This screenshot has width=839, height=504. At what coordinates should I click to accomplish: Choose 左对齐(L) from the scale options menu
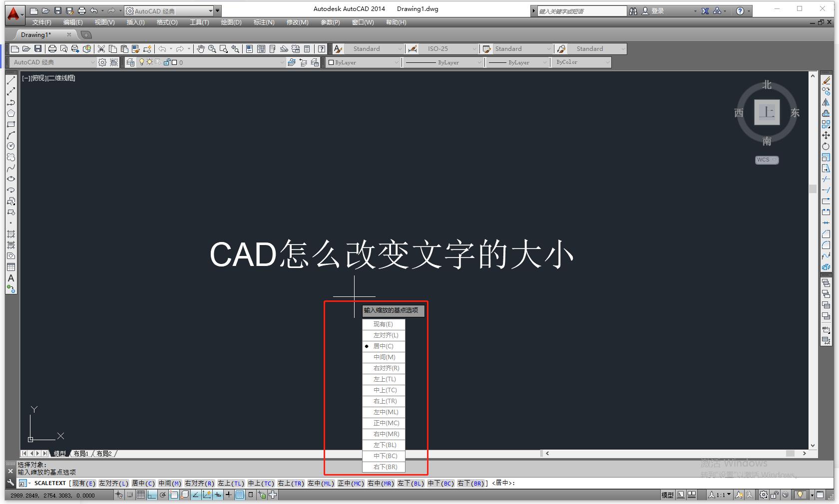click(384, 335)
